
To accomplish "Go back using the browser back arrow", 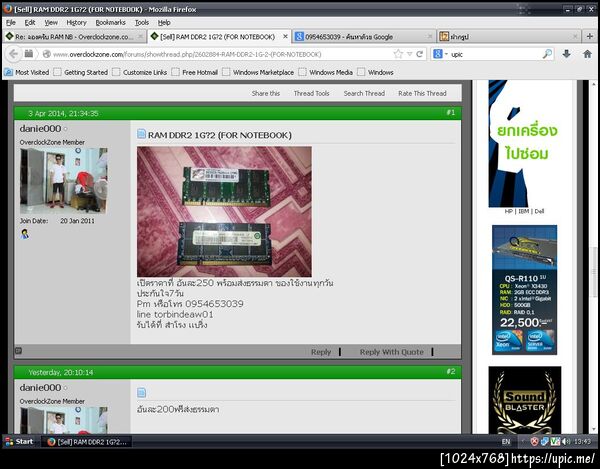I will tap(13, 54).
